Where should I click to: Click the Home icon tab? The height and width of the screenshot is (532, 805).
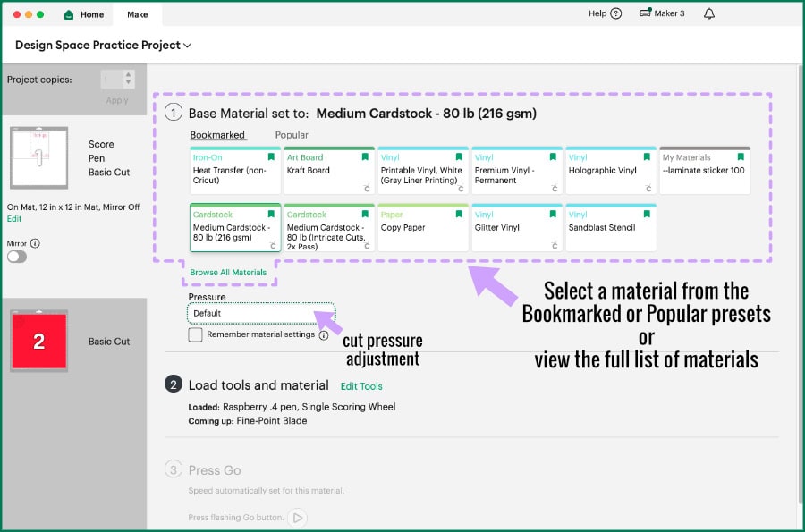click(69, 14)
